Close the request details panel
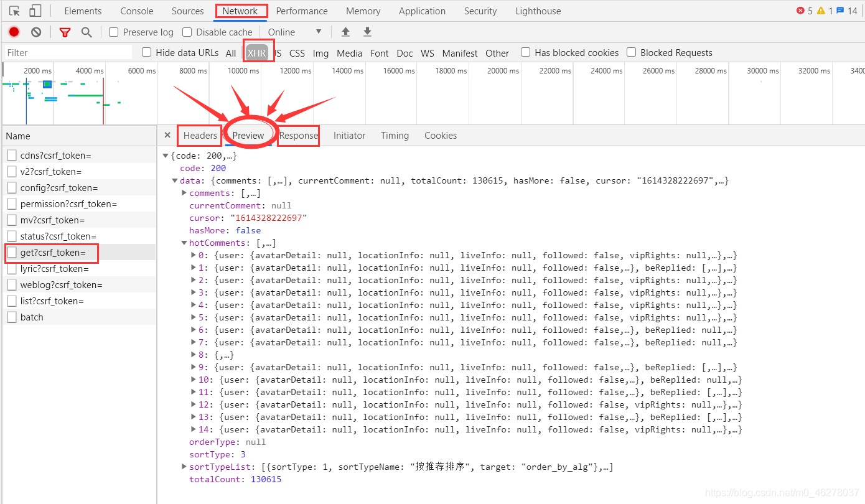Viewport: 865px width, 504px height. [167, 135]
